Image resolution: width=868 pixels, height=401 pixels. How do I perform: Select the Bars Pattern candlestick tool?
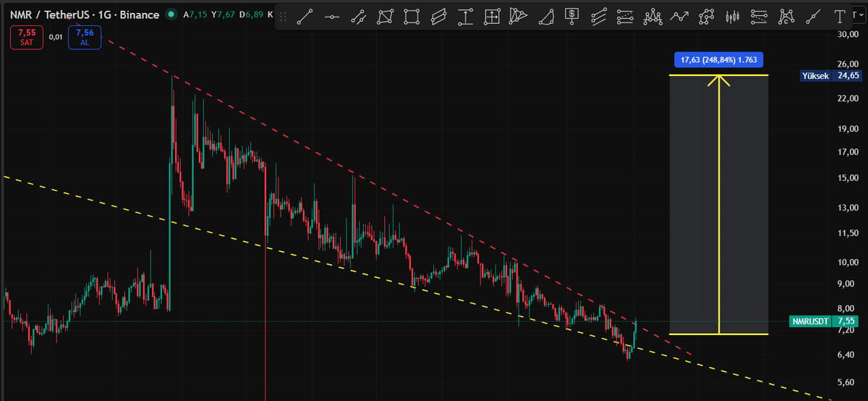point(732,16)
